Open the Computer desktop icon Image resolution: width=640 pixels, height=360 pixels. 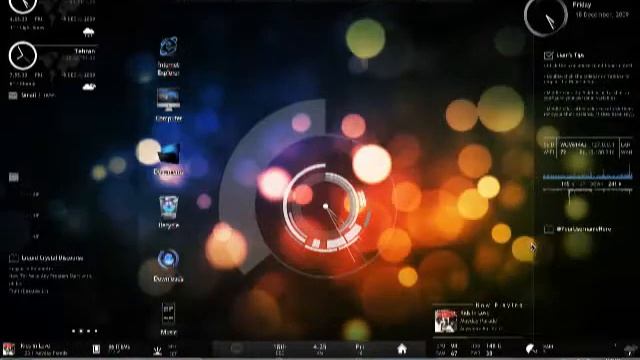coord(168,99)
